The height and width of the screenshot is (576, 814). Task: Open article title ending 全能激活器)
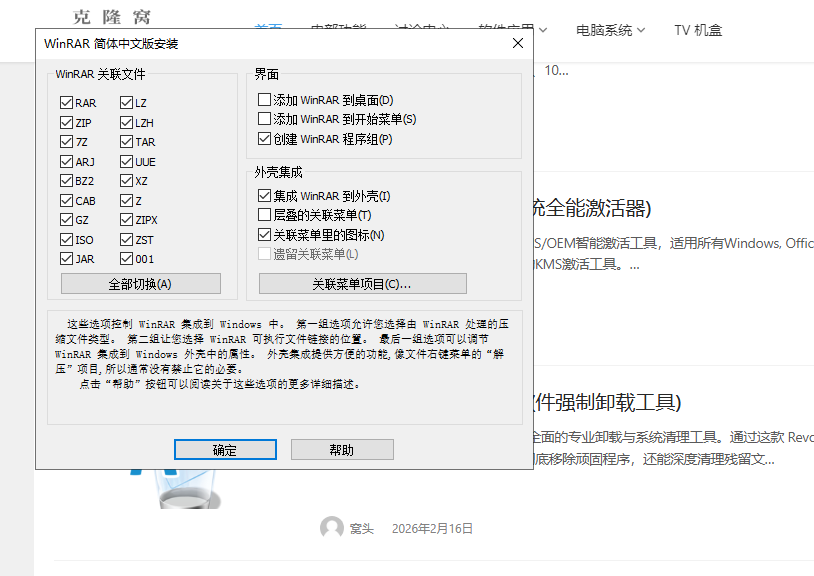click(592, 208)
